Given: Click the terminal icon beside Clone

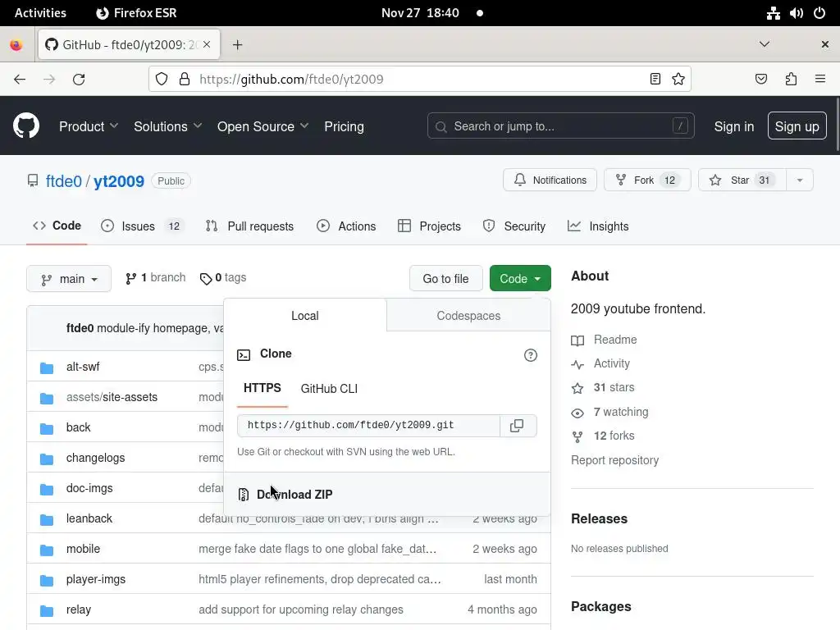Looking at the screenshot, I should (244, 354).
